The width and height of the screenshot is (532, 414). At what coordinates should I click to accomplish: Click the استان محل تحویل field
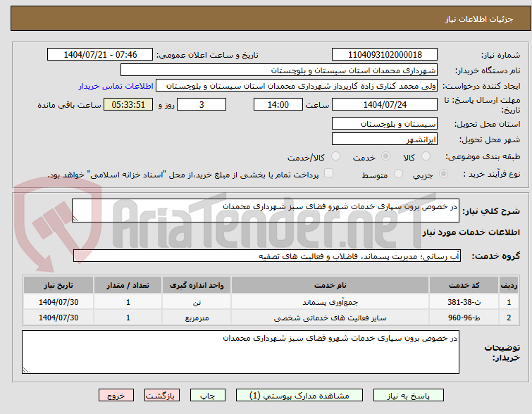(385, 124)
